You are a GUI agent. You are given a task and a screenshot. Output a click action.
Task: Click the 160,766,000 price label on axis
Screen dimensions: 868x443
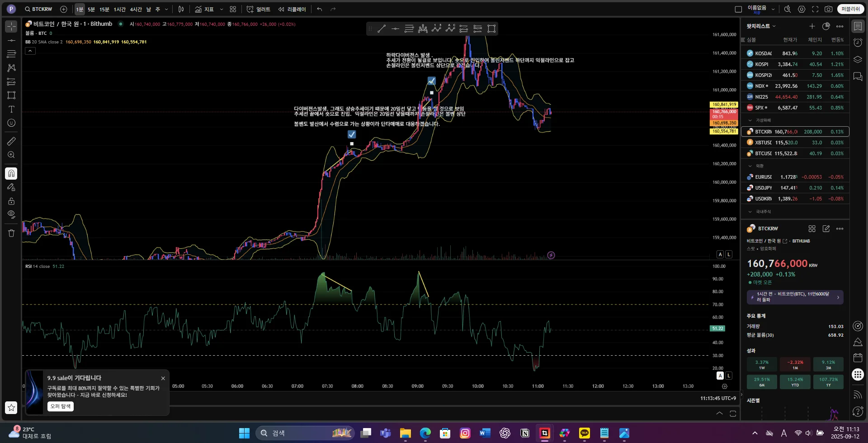click(724, 111)
